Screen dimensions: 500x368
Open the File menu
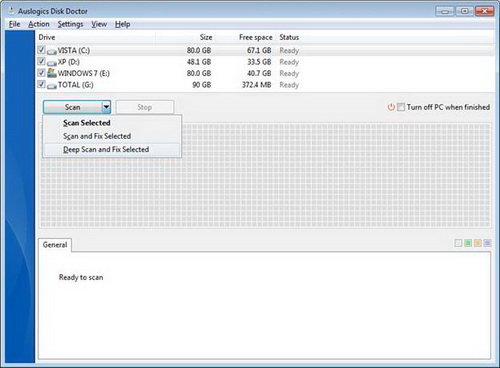tap(14, 24)
